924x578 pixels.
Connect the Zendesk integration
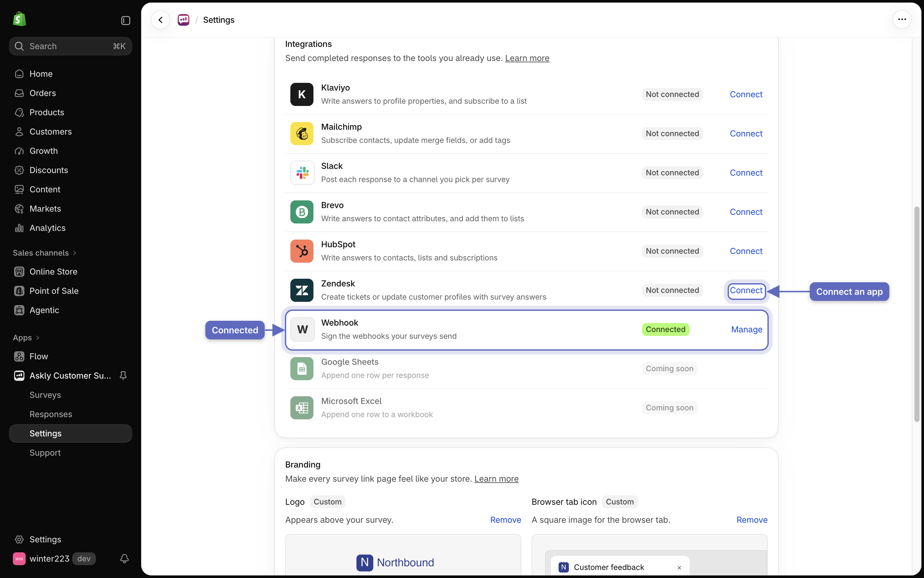[746, 291]
